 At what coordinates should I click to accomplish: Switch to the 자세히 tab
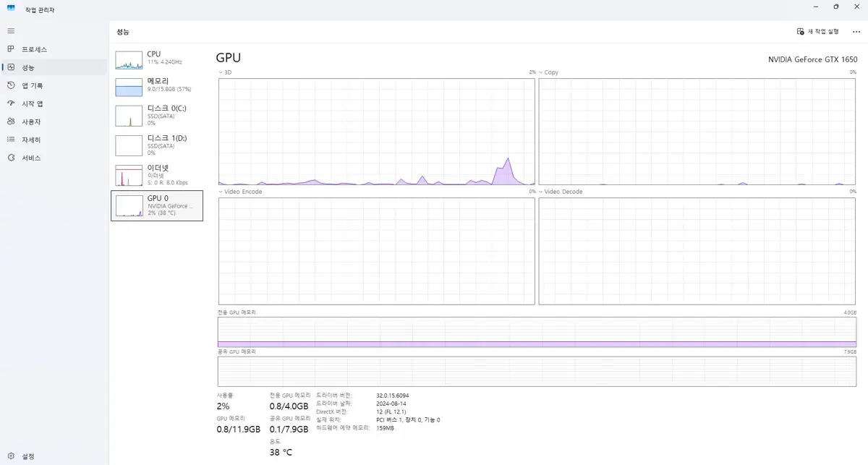[x=54, y=140]
